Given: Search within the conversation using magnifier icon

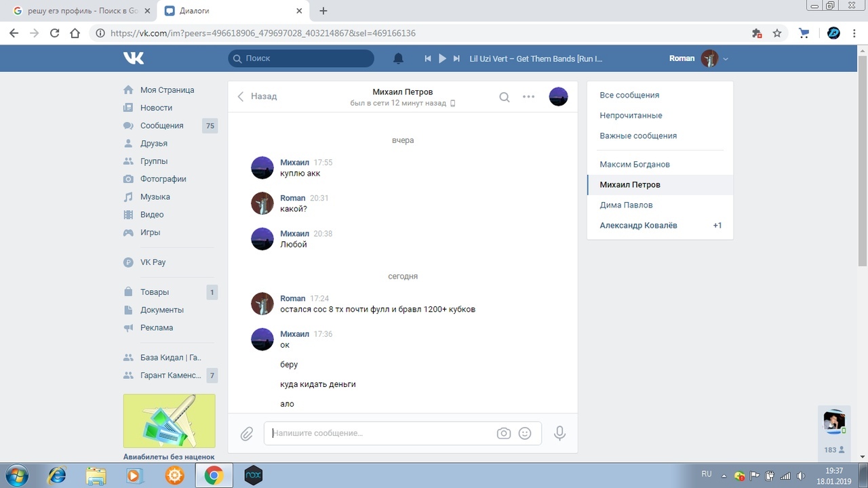Looking at the screenshot, I should (505, 97).
